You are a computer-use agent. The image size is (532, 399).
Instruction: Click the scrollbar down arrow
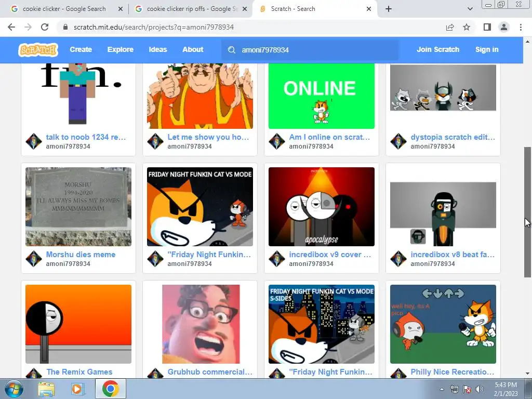pos(527,374)
